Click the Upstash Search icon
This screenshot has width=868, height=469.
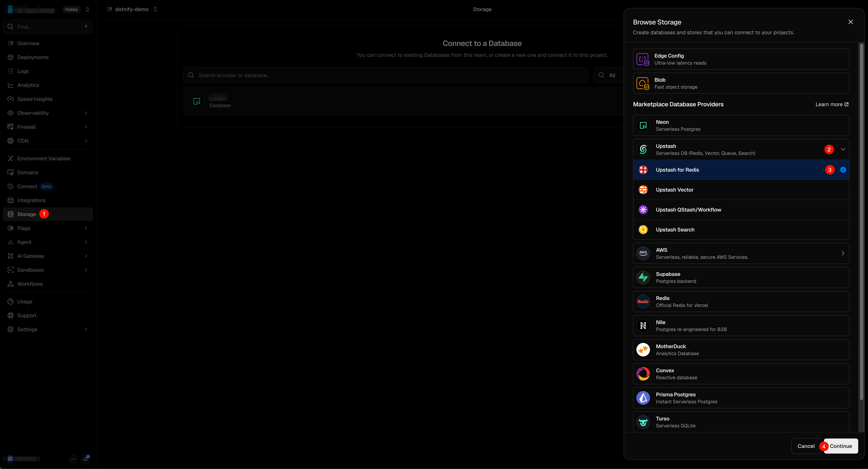643,230
